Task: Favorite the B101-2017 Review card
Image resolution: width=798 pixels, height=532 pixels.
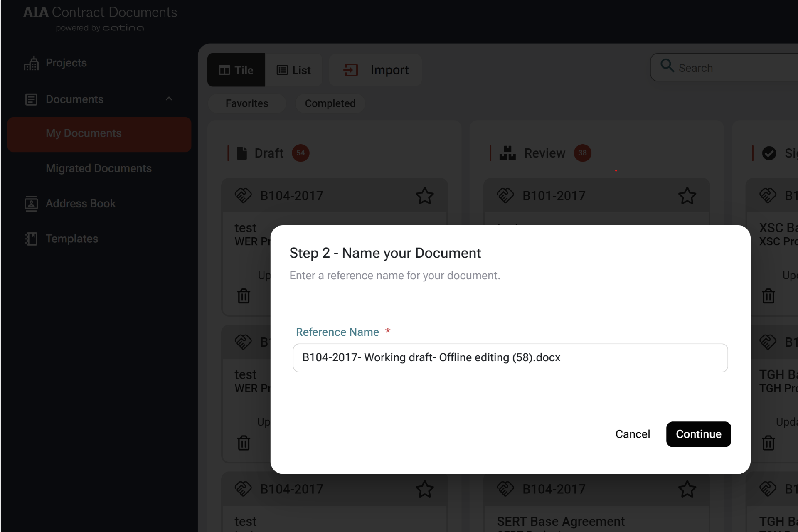Action: click(687, 196)
